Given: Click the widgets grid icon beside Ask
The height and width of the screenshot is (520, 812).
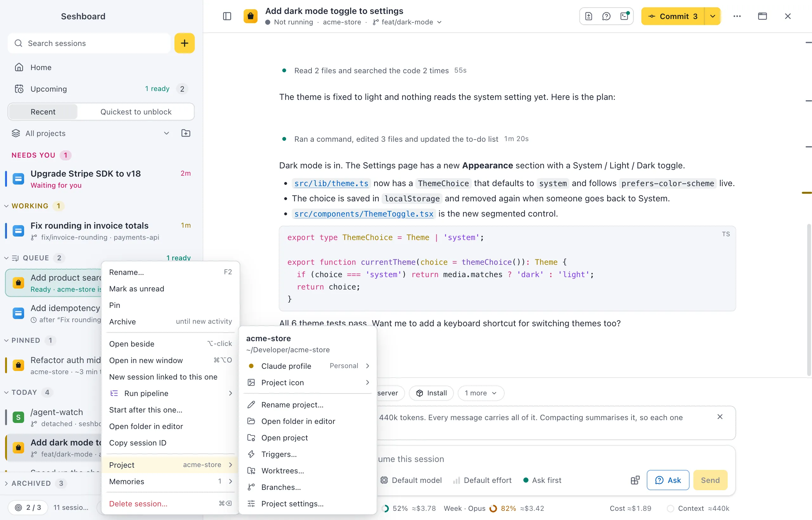Looking at the screenshot, I should (x=635, y=480).
